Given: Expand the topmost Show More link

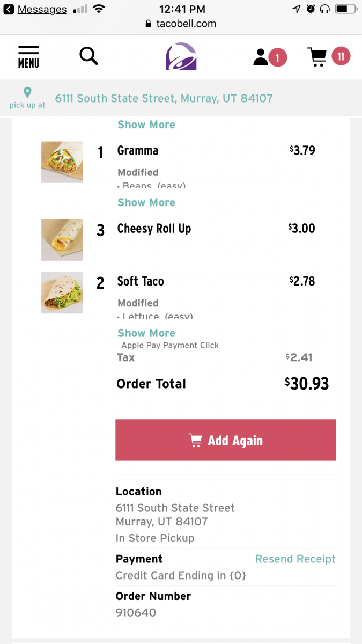Looking at the screenshot, I should 146,125.
